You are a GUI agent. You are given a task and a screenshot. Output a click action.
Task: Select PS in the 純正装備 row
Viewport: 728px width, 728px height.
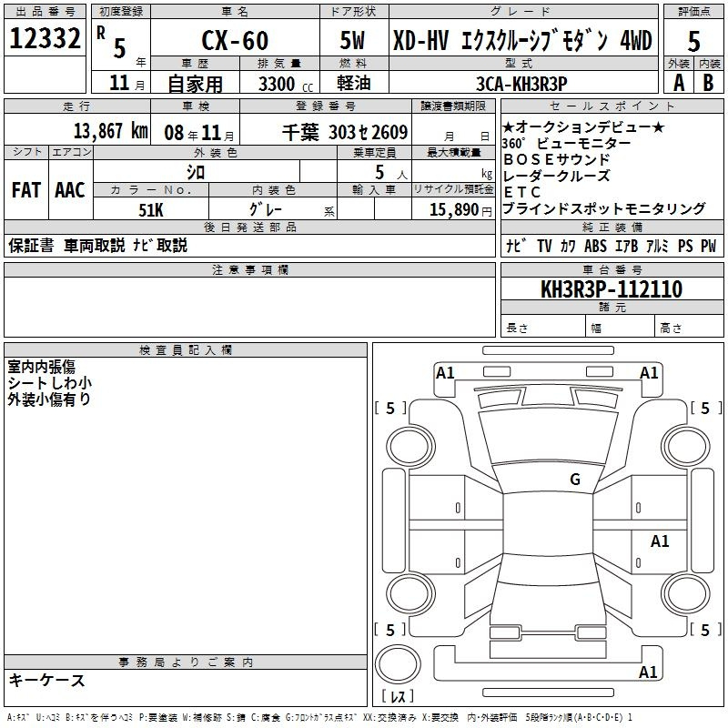point(685,246)
